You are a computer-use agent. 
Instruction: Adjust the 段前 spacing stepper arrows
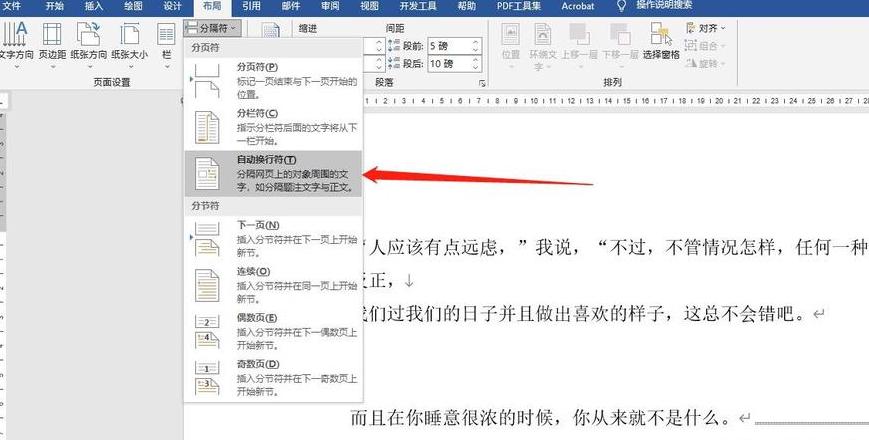coord(476,46)
